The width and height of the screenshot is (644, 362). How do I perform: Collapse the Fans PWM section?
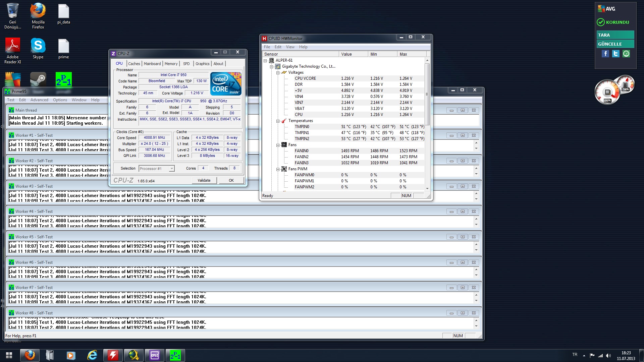pos(278,169)
